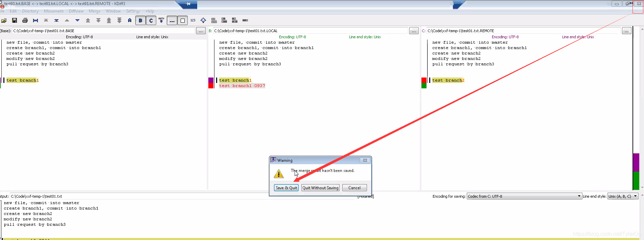Select lines from A toolbar button
644x240 pixels.
pyautogui.click(x=130, y=20)
